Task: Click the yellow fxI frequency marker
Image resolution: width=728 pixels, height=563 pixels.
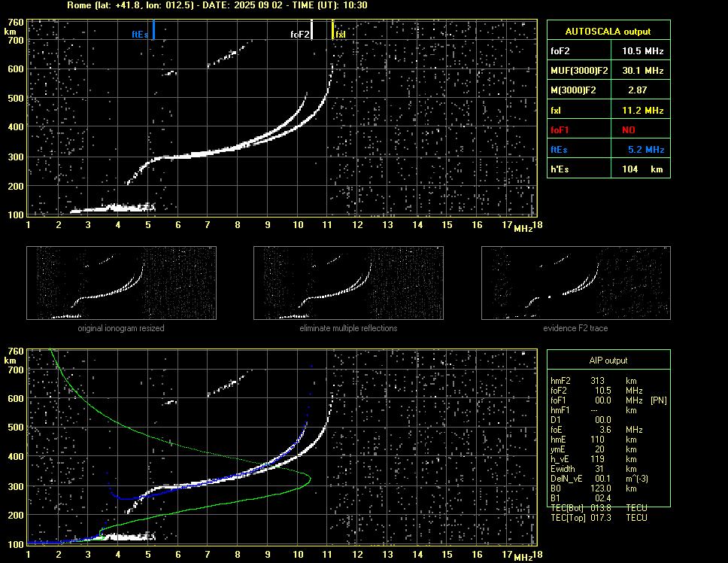Action: pyautogui.click(x=332, y=29)
